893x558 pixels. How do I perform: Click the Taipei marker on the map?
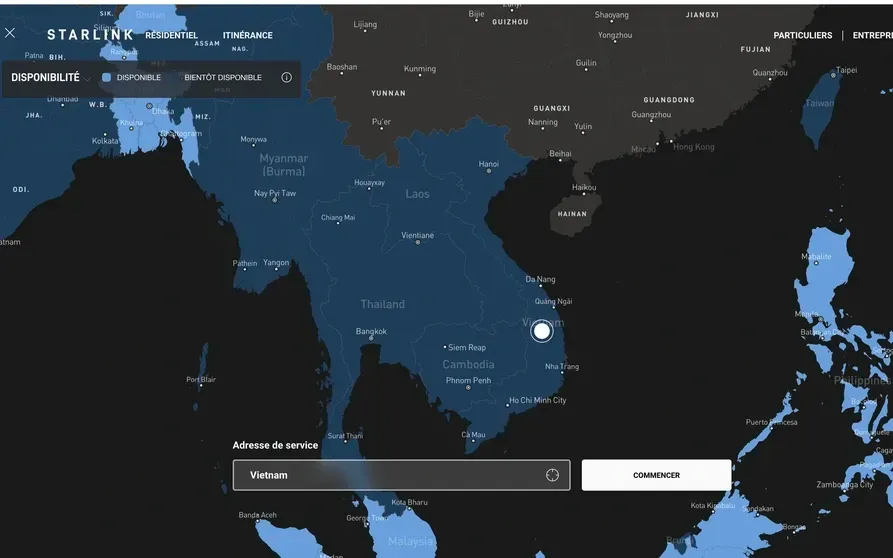[x=833, y=75]
